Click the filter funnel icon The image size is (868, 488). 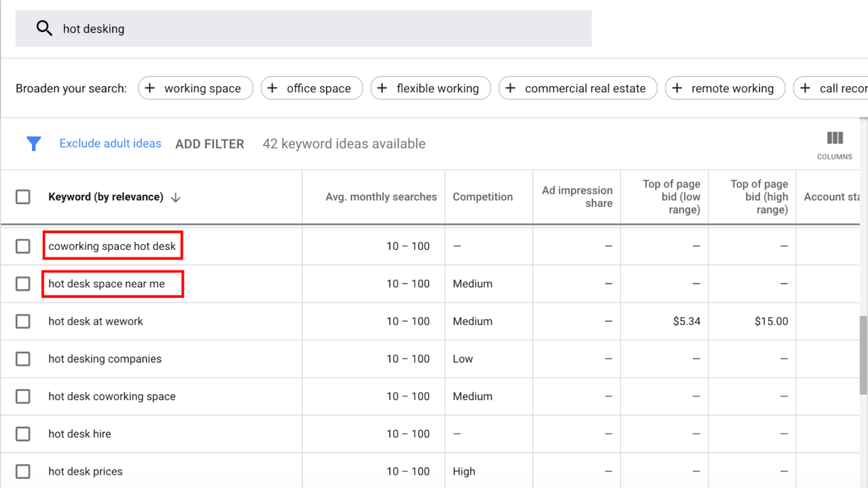[34, 144]
